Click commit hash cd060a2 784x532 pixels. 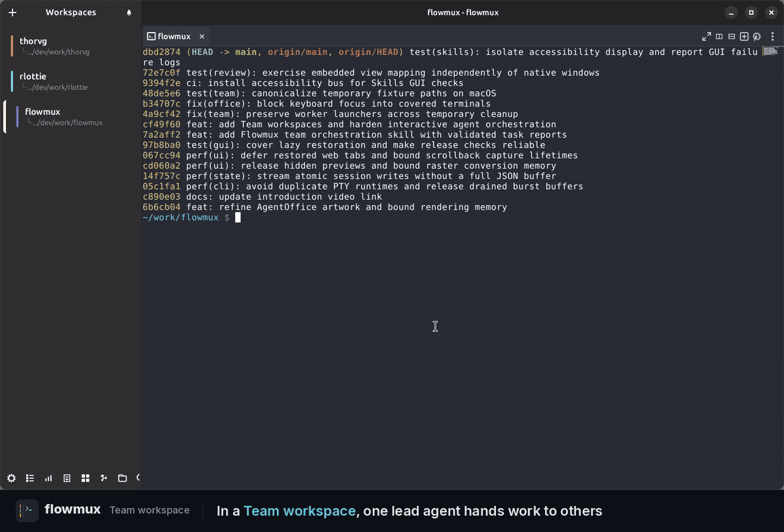pyautogui.click(x=161, y=166)
